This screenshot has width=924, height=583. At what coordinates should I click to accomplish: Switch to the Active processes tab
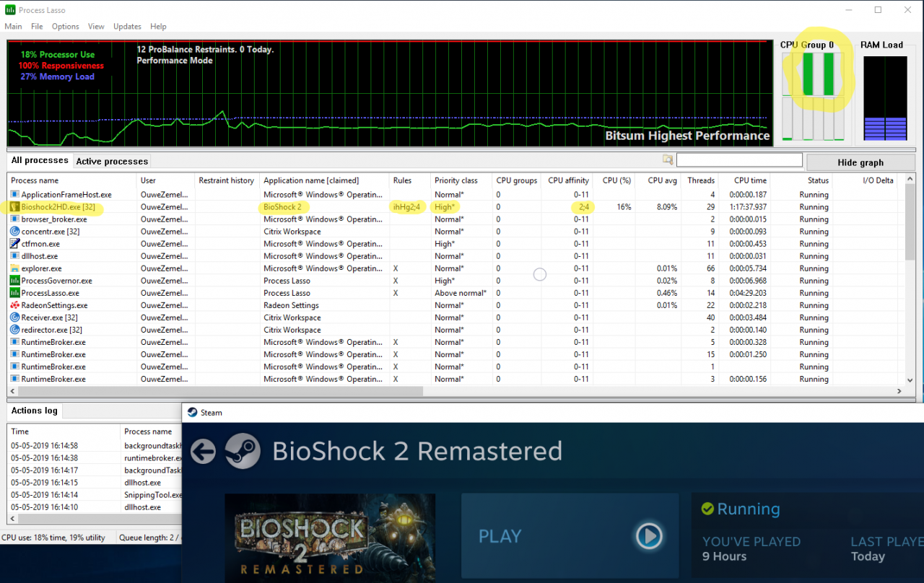(112, 162)
